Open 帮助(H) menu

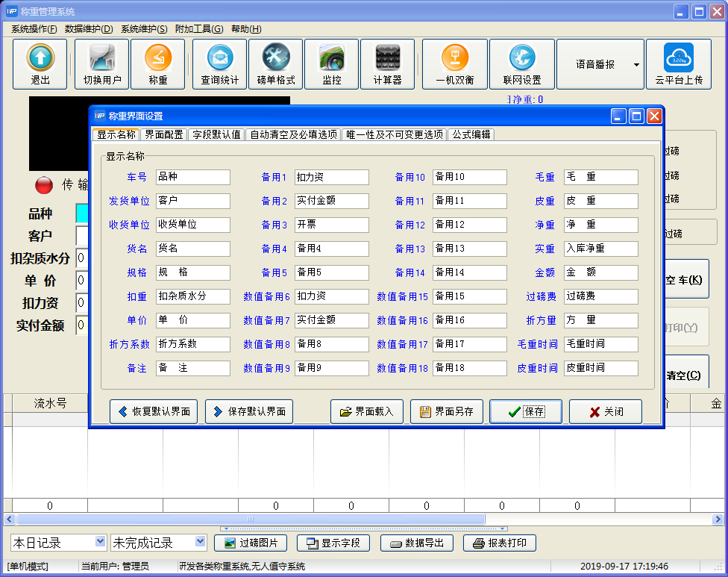tap(246, 29)
